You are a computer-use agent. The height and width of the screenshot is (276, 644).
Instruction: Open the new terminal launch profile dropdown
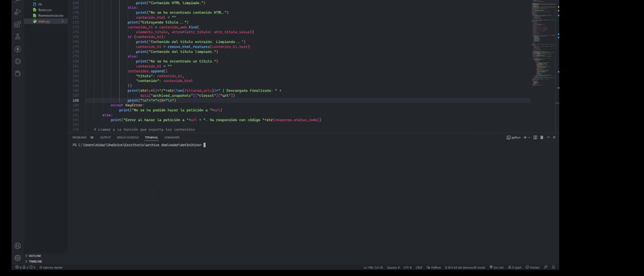click(x=529, y=137)
